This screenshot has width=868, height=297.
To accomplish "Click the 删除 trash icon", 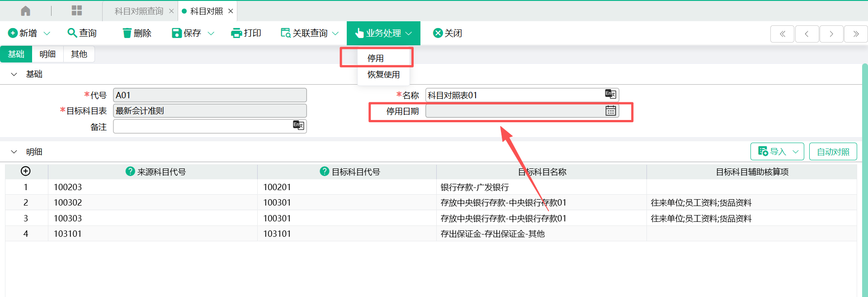I will [127, 33].
